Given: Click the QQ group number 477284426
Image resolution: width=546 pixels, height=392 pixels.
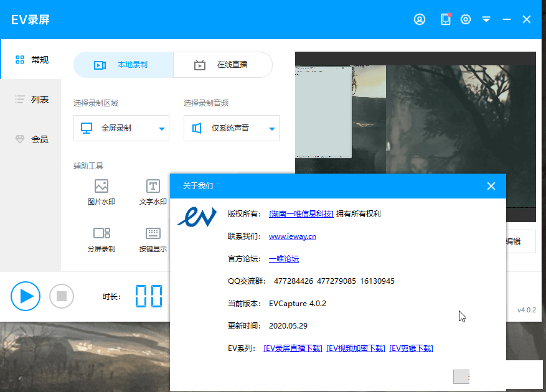Looking at the screenshot, I should pyautogui.click(x=293, y=281).
